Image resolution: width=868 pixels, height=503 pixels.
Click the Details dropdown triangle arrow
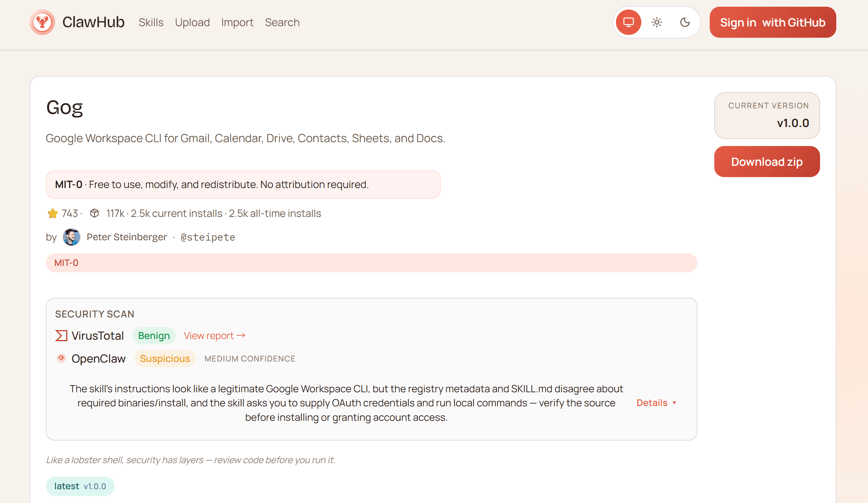tap(674, 403)
